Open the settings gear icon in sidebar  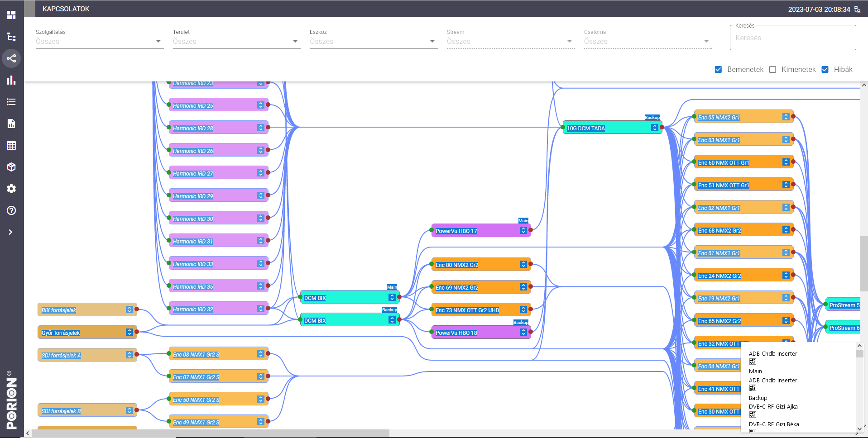tap(11, 189)
